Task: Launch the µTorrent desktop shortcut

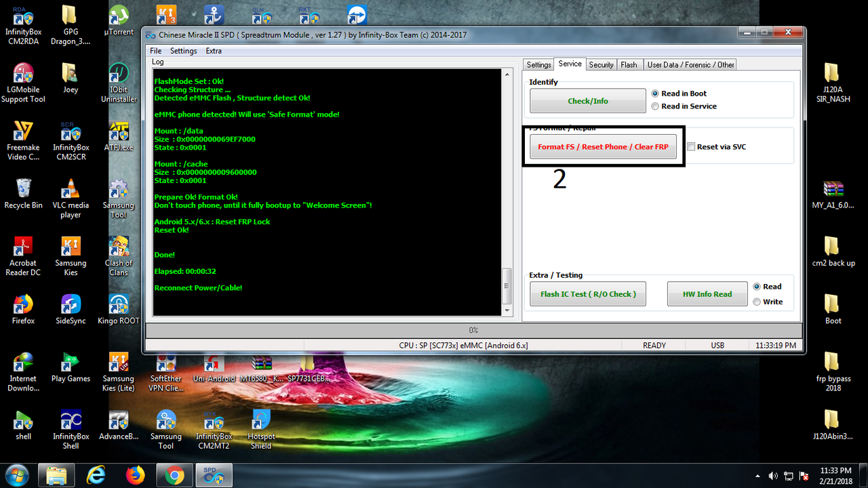Action: coord(119,20)
